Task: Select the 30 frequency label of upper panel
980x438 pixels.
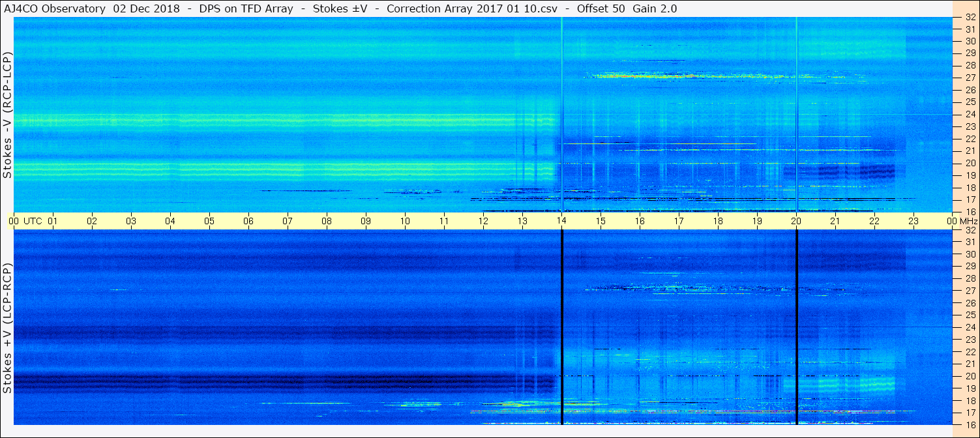Action: pyautogui.click(x=970, y=41)
